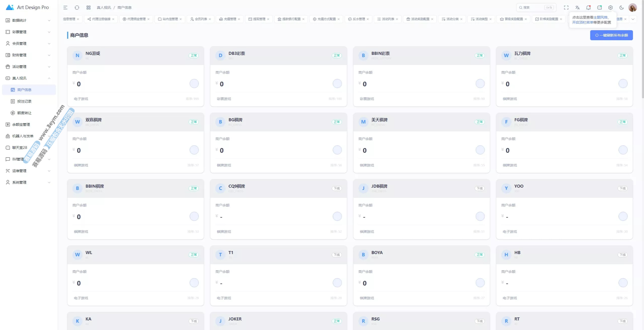Click 一键刷新所有余额 button
Viewport: 644px width, 330px height.
point(611,35)
